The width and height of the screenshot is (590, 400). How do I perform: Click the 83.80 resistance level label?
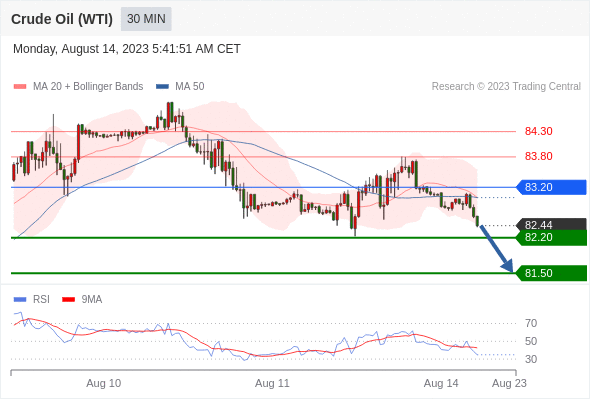[538, 156]
